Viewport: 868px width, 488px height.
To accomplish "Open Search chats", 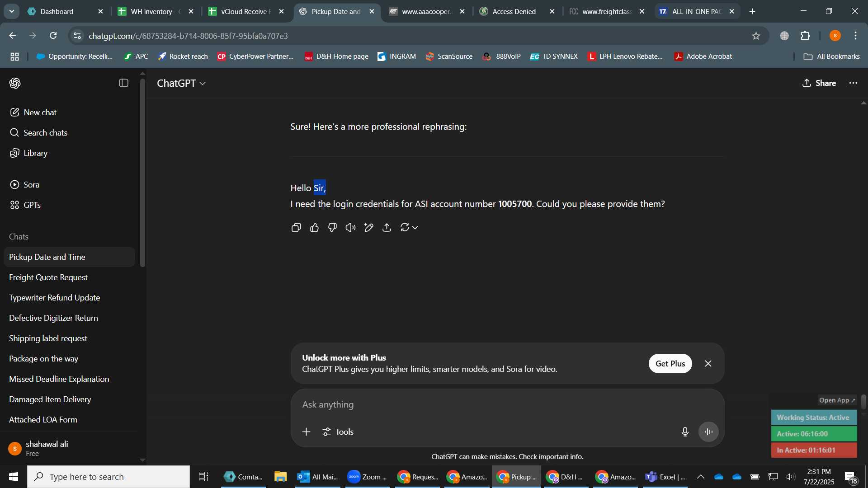I will tap(69, 133).
